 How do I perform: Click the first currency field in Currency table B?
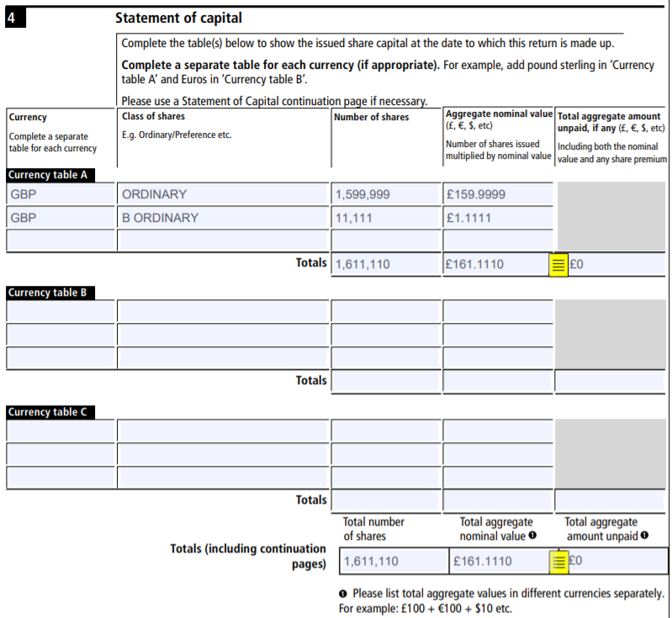[61, 311]
